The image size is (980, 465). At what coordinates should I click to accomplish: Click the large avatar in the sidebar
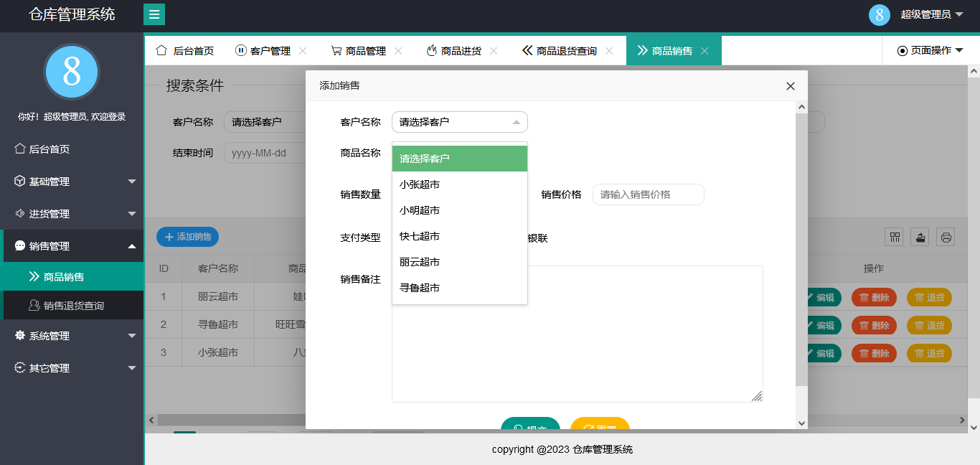[x=72, y=72]
